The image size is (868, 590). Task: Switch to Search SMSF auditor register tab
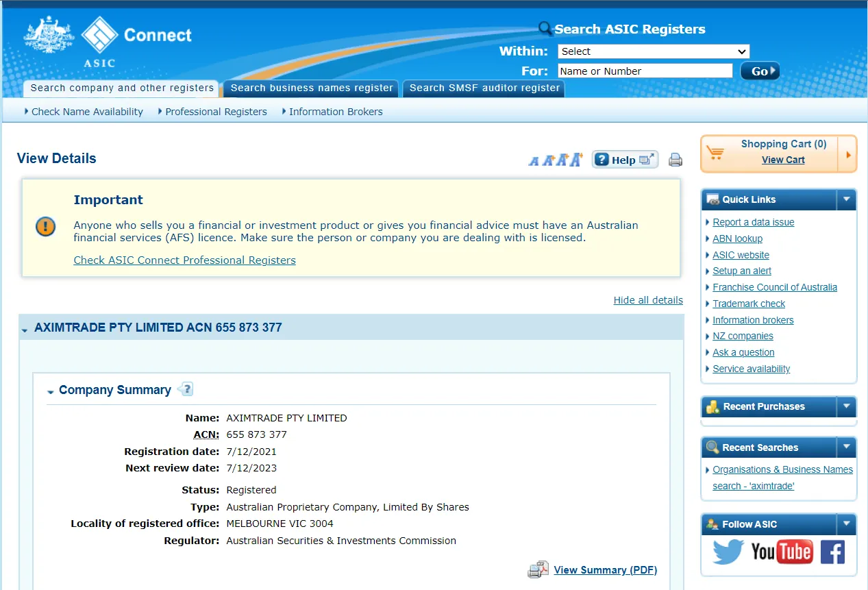484,88
